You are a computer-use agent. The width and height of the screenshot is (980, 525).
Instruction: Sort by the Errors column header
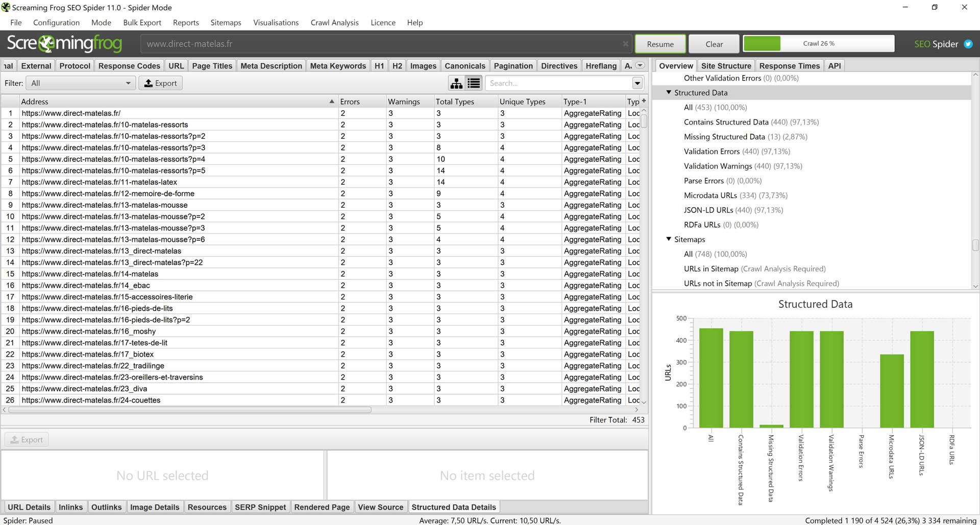tap(362, 102)
